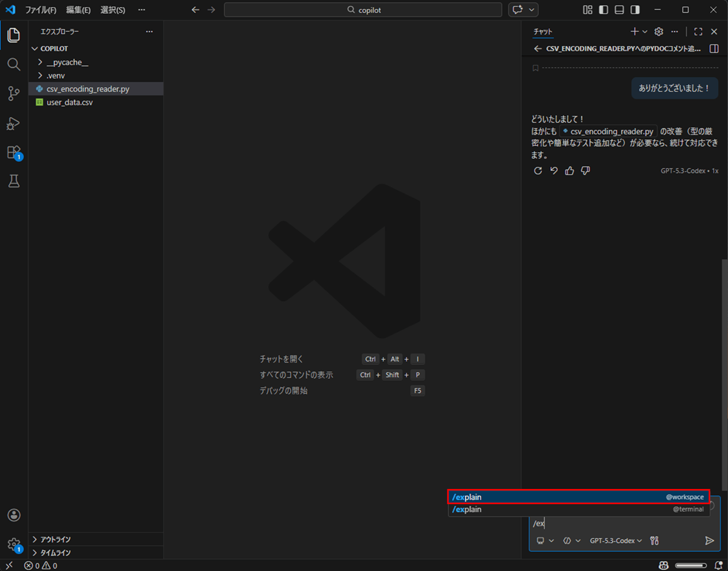Toggle the bottom panel visibility control
Viewport: 728px width, 571px height.
coord(618,9)
